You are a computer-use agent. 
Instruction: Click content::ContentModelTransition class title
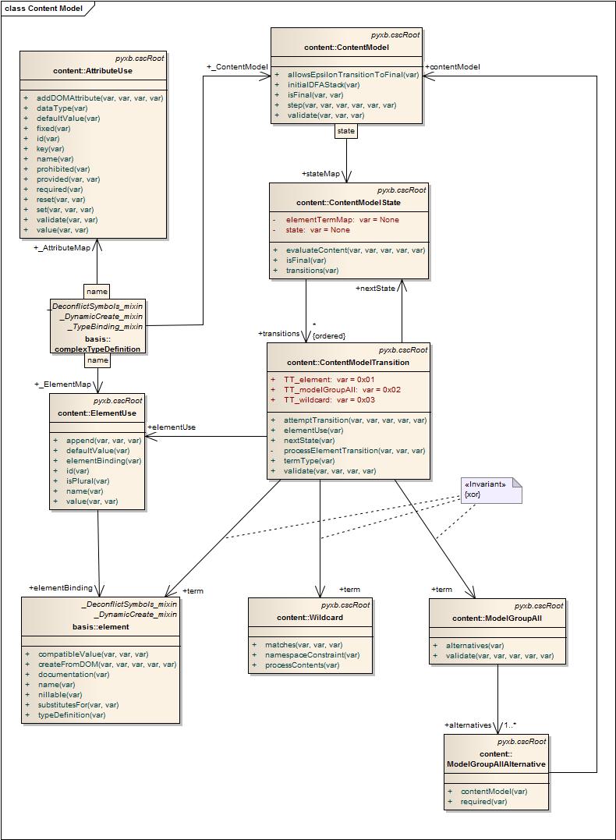click(349, 362)
